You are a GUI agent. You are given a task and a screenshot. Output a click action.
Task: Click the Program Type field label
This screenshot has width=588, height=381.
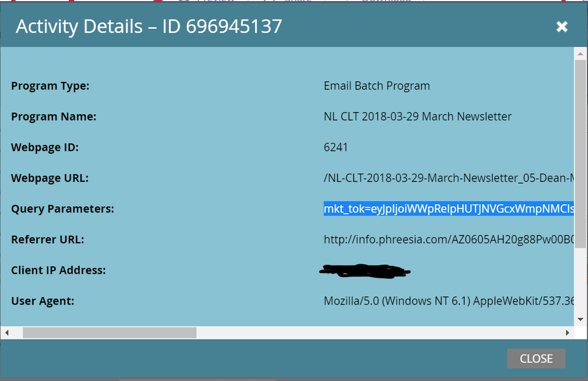(50, 86)
